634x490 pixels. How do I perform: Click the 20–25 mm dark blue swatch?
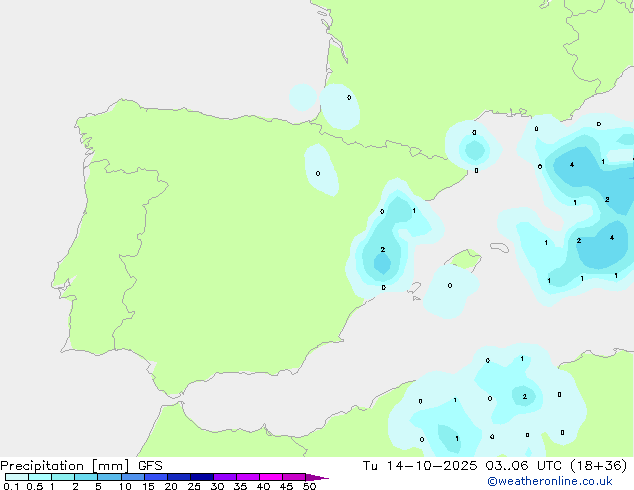tap(179, 477)
